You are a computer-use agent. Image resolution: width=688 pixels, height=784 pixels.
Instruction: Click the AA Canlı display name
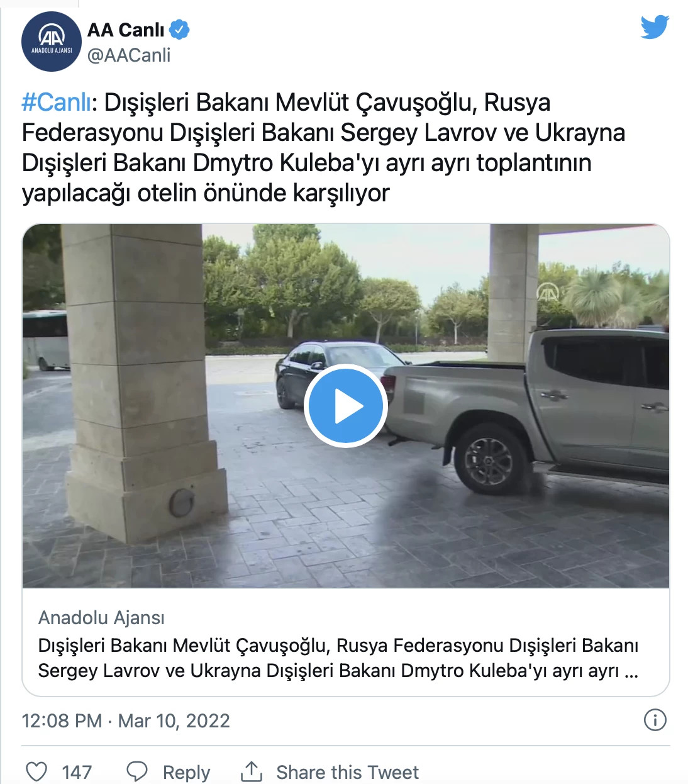pyautogui.click(x=126, y=30)
